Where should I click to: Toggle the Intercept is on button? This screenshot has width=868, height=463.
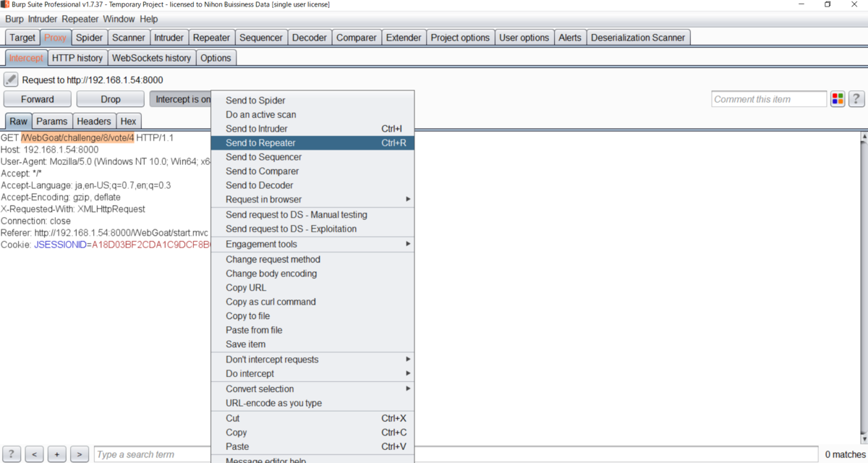coord(179,99)
